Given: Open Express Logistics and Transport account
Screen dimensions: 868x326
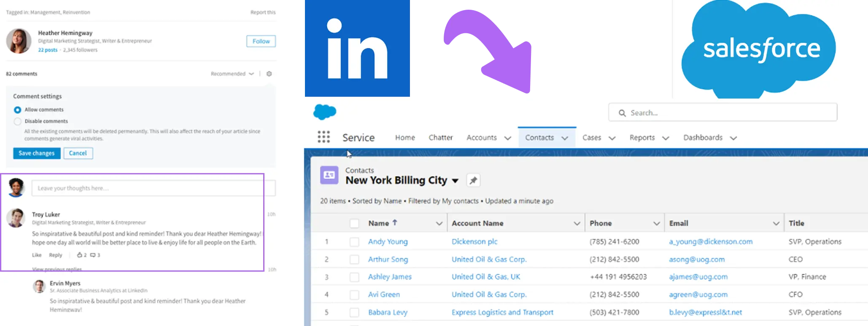Looking at the screenshot, I should click(502, 312).
